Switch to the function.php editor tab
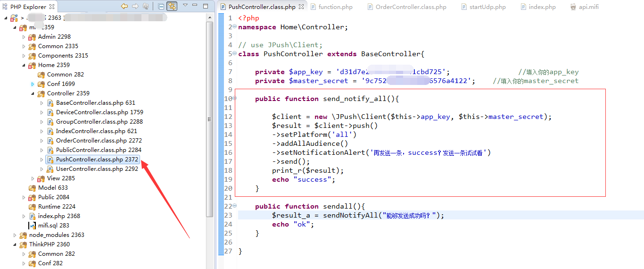The width and height of the screenshot is (644, 269). 335,7
